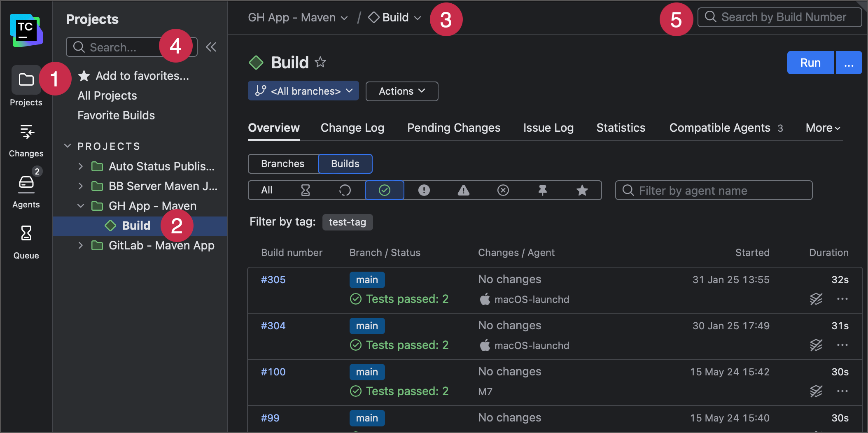Open the Queue panel in the sidebar

coord(26,241)
